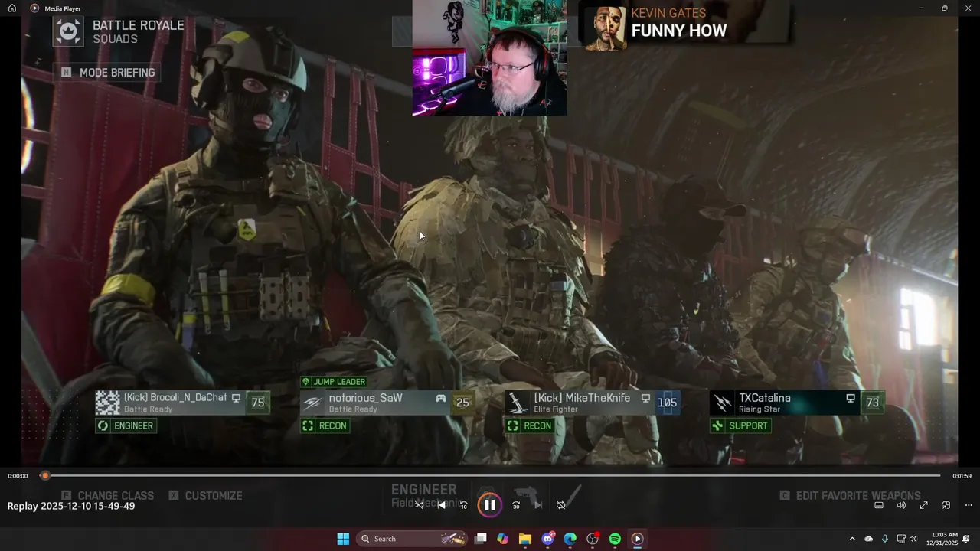Launch Copilot from the taskbar
The width and height of the screenshot is (980, 551).
click(x=502, y=539)
